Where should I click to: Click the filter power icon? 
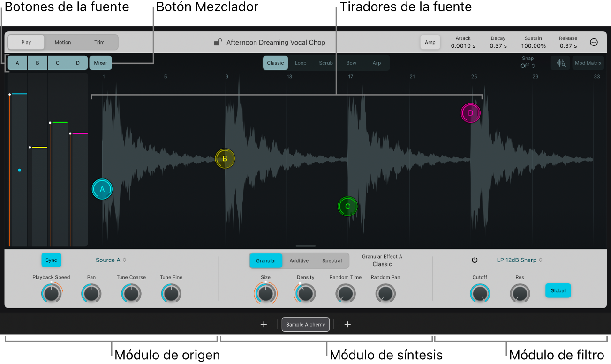pos(475,260)
